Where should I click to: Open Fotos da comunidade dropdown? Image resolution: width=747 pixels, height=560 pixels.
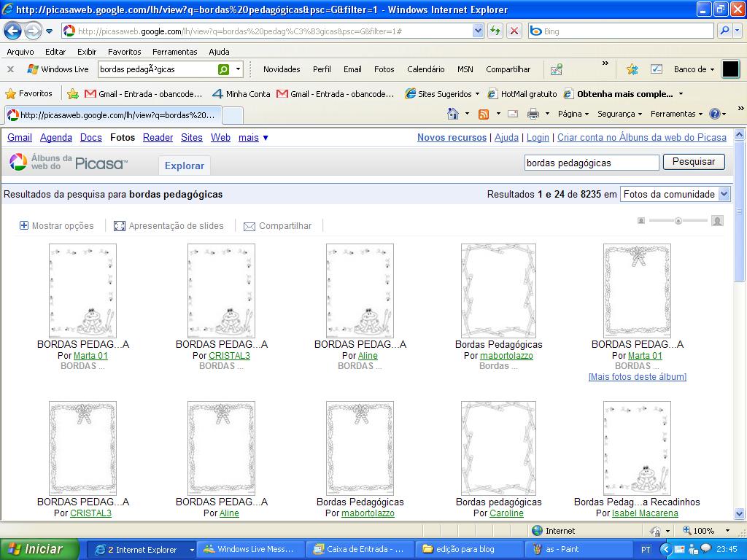675,194
